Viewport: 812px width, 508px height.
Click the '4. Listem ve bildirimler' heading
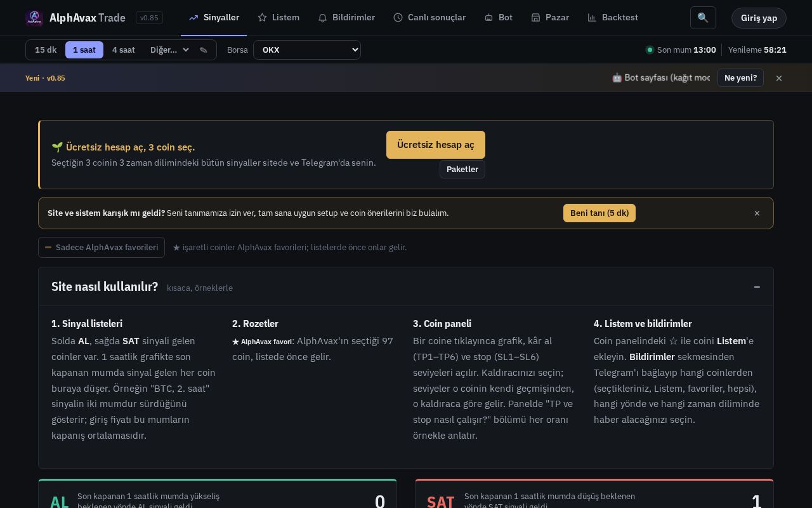pos(643,324)
